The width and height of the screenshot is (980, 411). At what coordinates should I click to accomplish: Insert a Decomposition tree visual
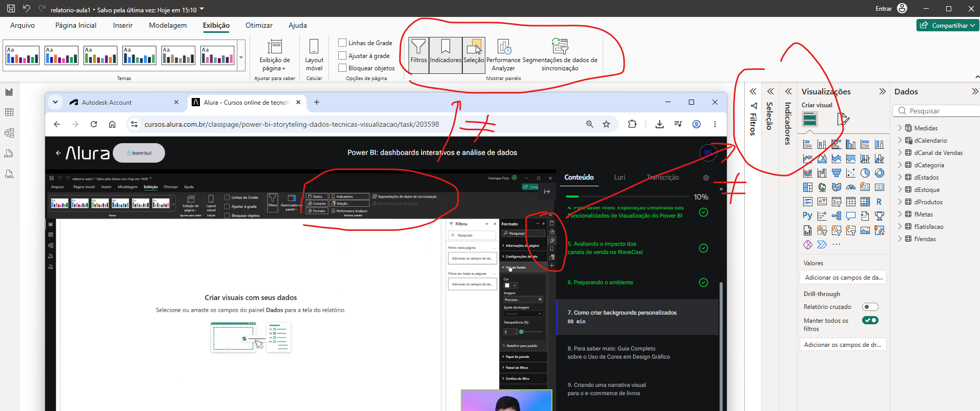(x=836, y=216)
